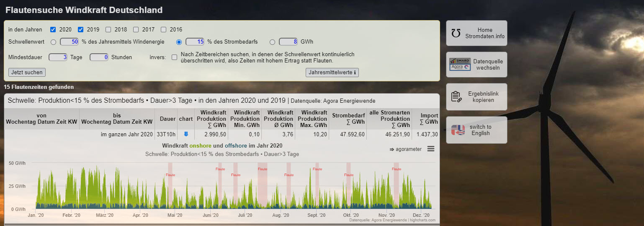Click the Stunden duration input field
This screenshot has width=644, height=226.
(x=99, y=57)
